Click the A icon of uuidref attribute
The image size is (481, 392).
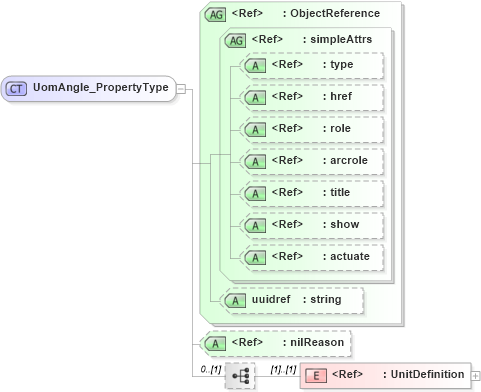pos(236,301)
